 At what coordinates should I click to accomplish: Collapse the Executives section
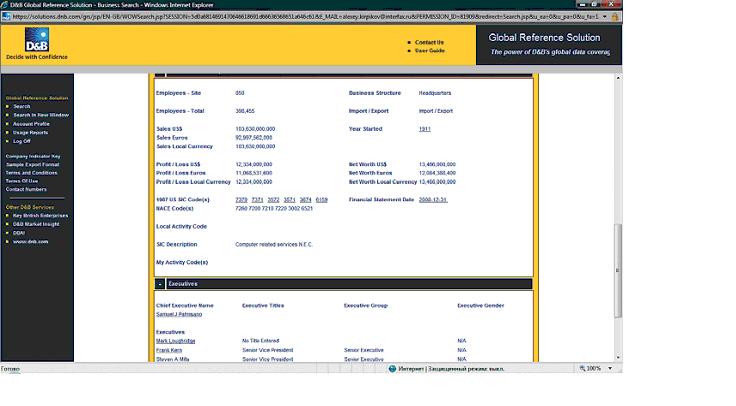(160, 284)
